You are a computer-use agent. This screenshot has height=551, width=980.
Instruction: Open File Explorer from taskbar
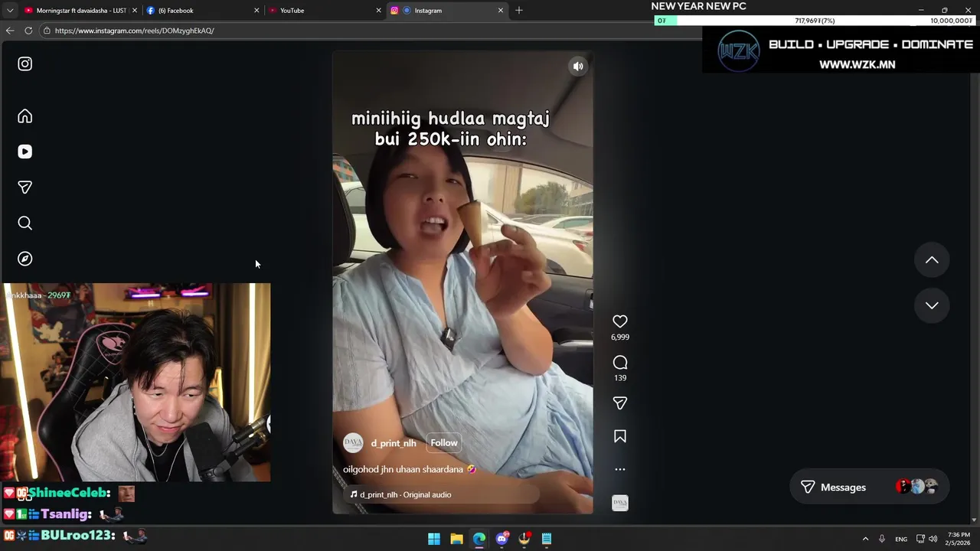pos(456,539)
